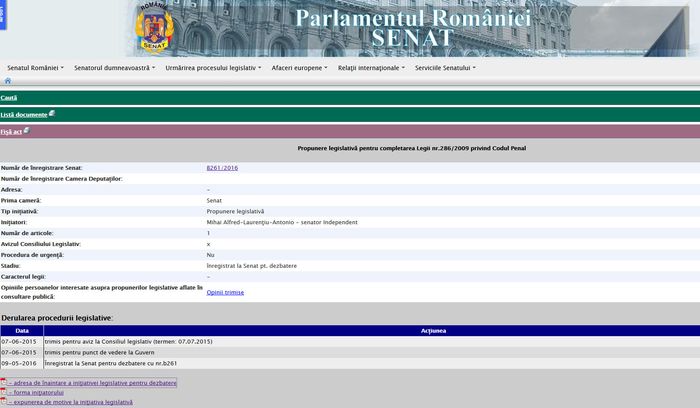Open the Relații internaționale dropdown
This screenshot has width=700, height=408.
click(371, 68)
